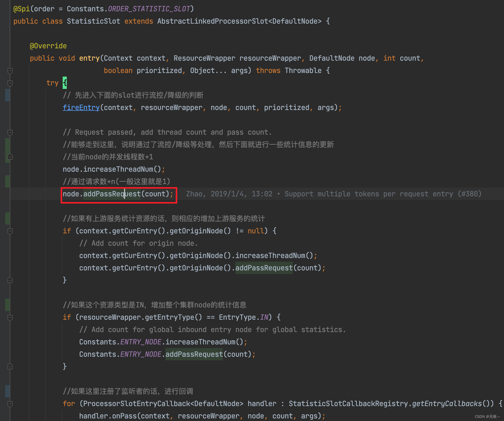Click the ORDER_STATISTIC_SLOT constant
The width and height of the screenshot is (504, 421).
(149, 9)
